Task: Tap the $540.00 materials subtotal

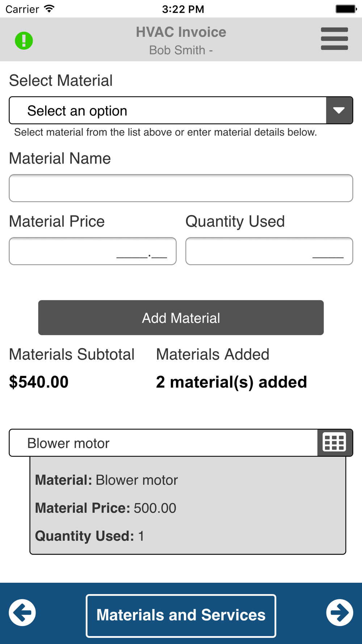Action: (x=39, y=382)
